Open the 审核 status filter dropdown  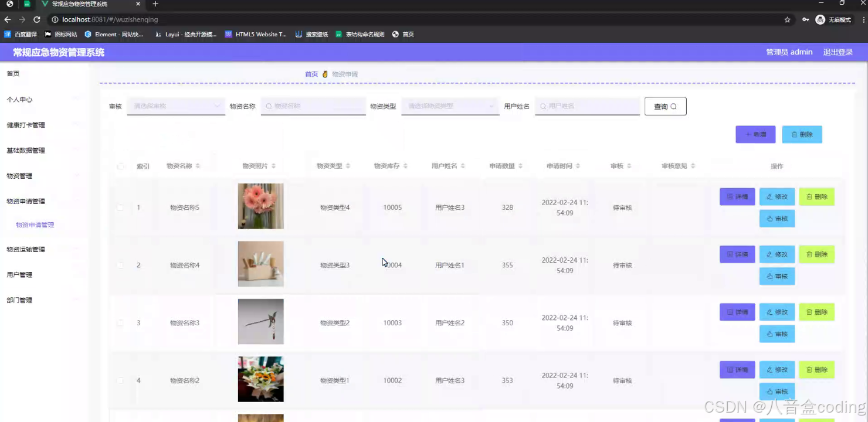(176, 106)
